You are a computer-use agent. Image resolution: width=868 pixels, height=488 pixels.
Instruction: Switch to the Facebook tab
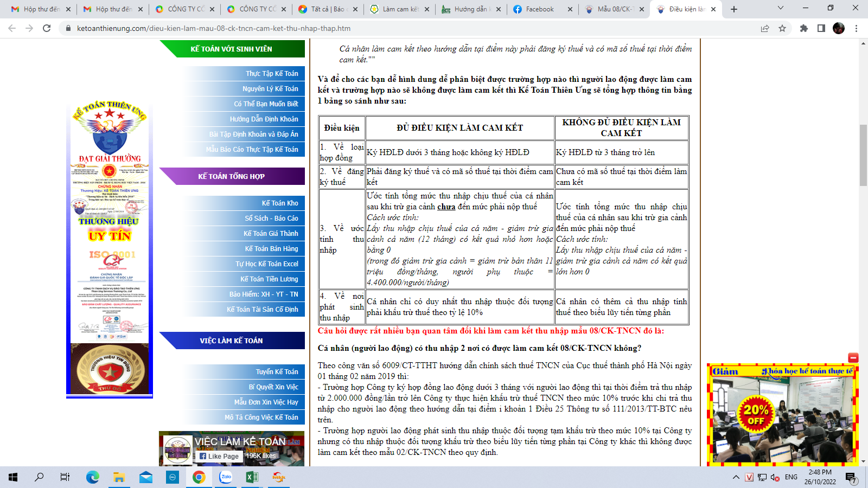tap(539, 9)
